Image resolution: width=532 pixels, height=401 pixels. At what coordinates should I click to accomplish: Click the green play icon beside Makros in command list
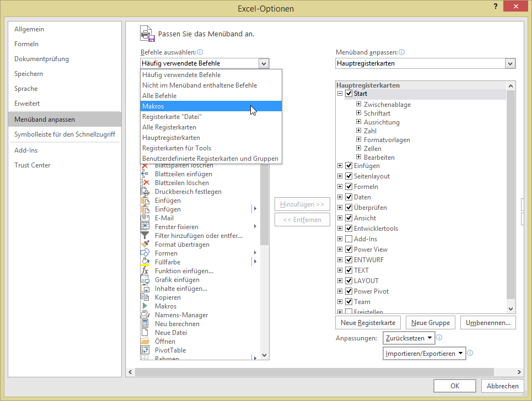coord(145,306)
